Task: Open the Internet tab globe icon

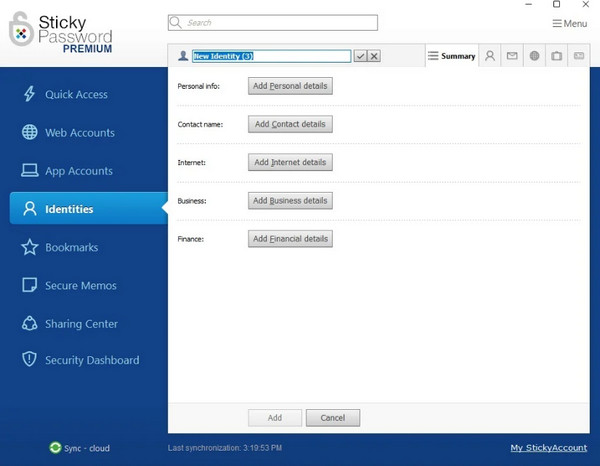Action: tap(535, 56)
